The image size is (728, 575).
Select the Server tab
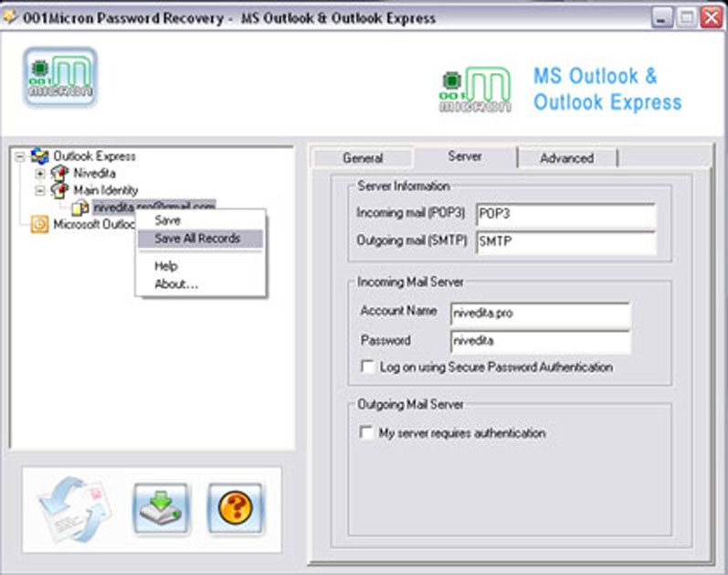[465, 156]
